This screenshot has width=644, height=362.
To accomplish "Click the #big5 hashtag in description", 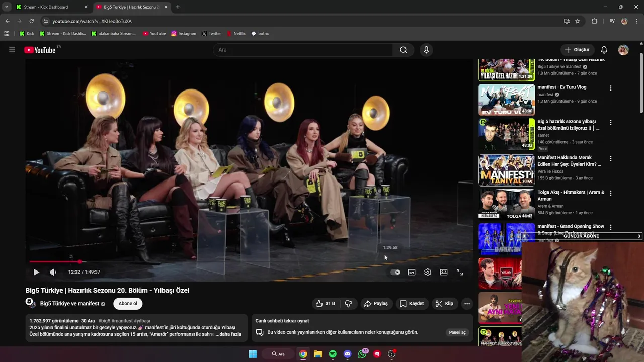I will 104,321.
